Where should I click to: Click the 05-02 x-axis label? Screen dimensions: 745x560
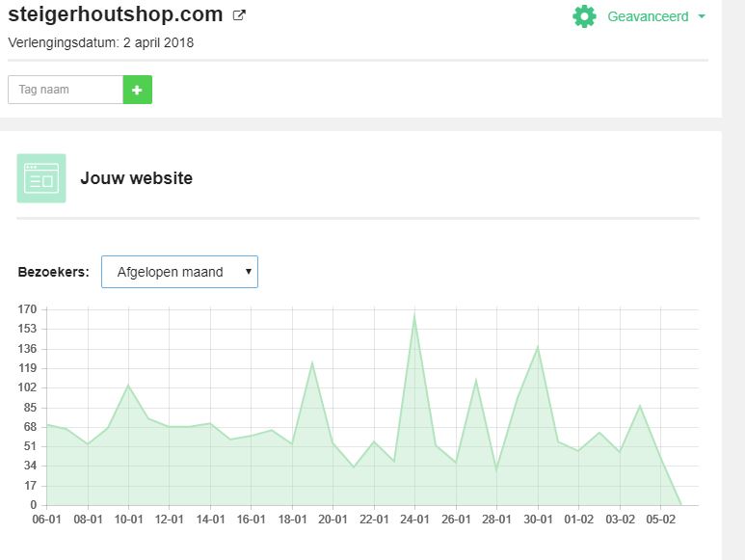(x=660, y=520)
